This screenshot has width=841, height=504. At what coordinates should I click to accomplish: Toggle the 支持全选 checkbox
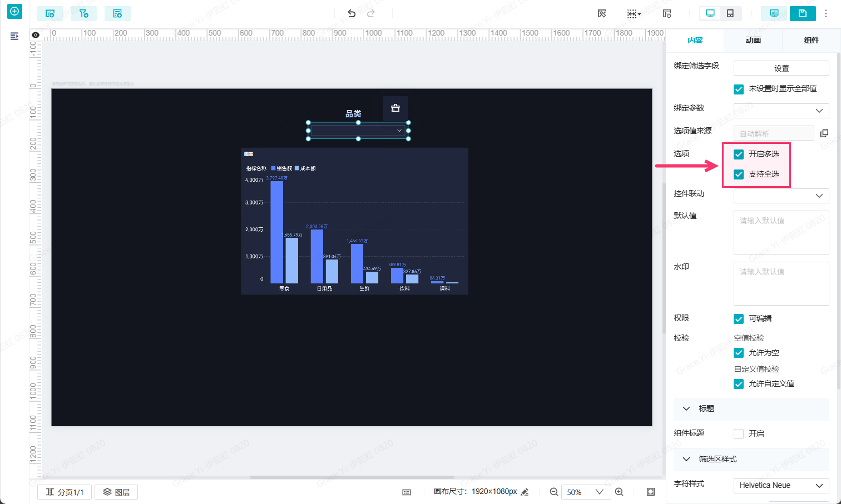739,174
